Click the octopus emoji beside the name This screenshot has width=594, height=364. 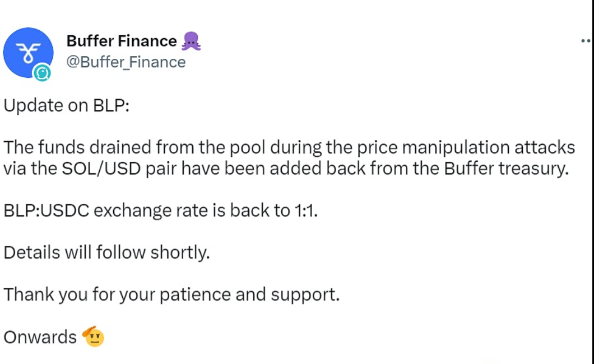(191, 41)
